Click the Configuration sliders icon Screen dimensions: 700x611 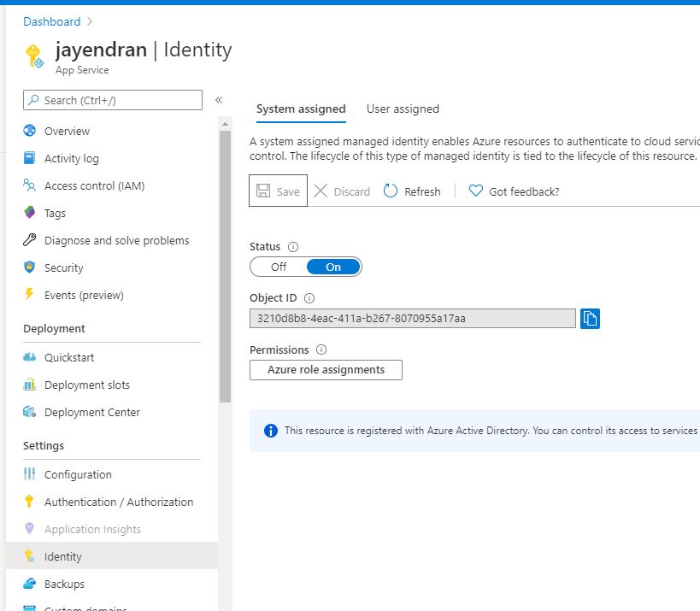point(29,474)
